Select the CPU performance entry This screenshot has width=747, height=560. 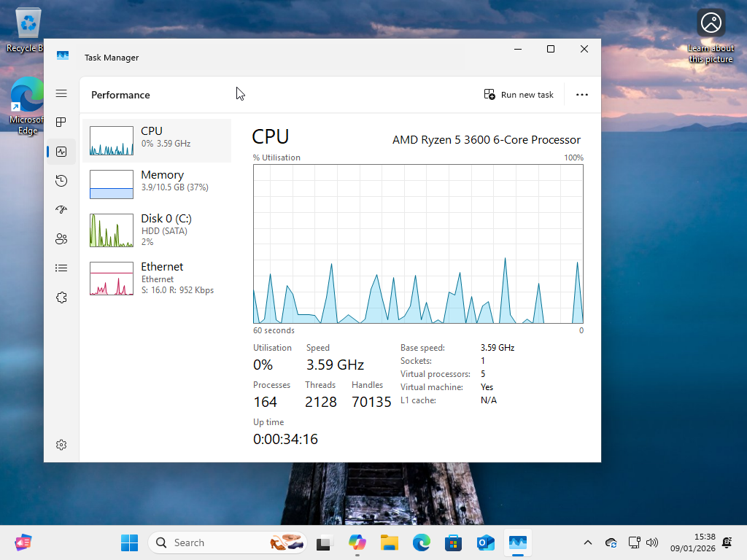click(x=157, y=141)
